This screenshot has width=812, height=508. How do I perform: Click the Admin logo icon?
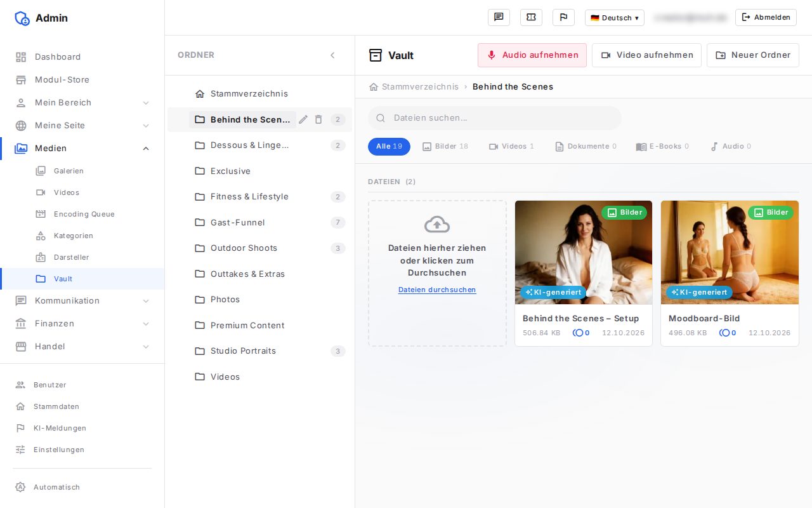22,18
